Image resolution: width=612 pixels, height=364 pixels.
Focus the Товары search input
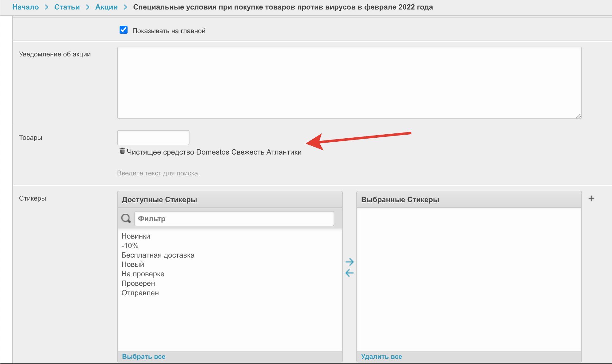[x=153, y=138]
